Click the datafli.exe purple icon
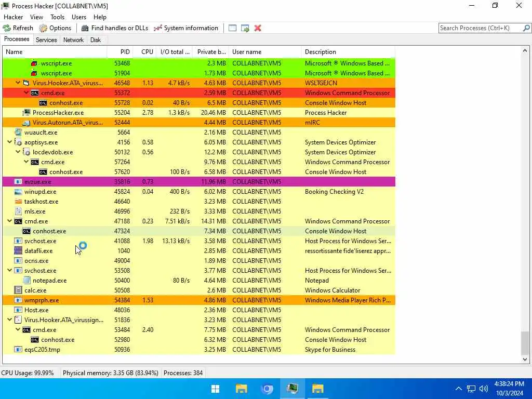Viewport: 532px width, 399px height. click(18, 251)
